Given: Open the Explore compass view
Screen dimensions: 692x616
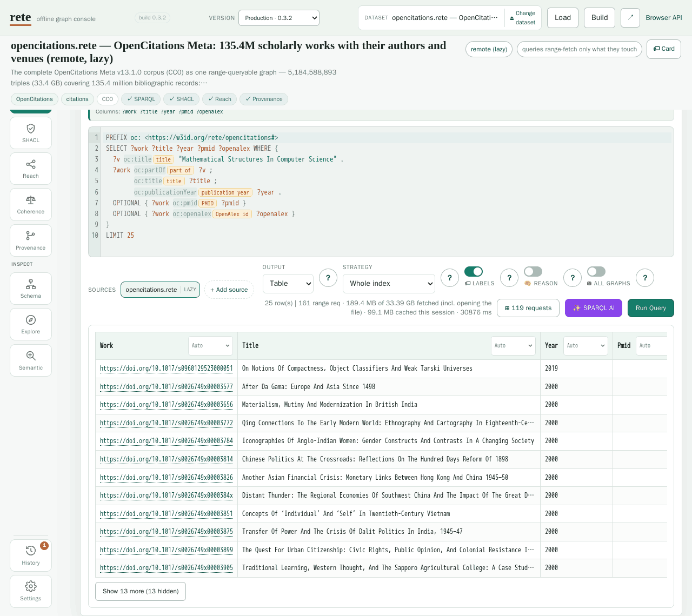Looking at the screenshot, I should click(x=31, y=324).
